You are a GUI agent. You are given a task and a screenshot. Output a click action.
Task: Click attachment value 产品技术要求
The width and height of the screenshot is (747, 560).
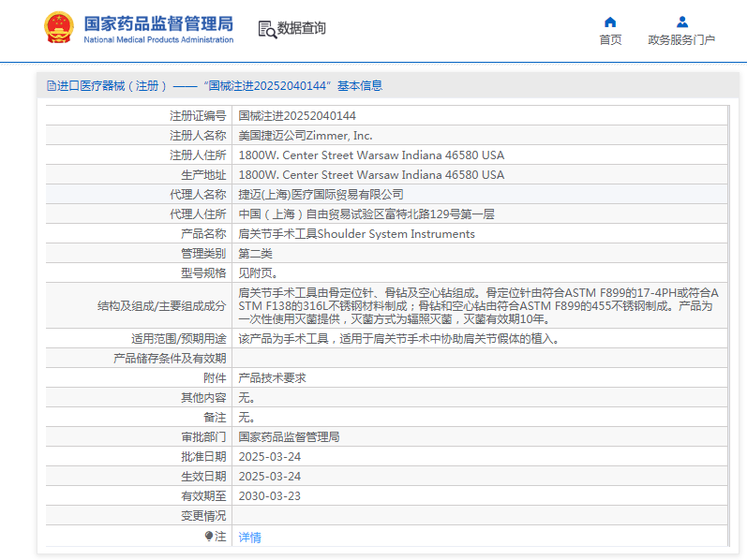272,378
